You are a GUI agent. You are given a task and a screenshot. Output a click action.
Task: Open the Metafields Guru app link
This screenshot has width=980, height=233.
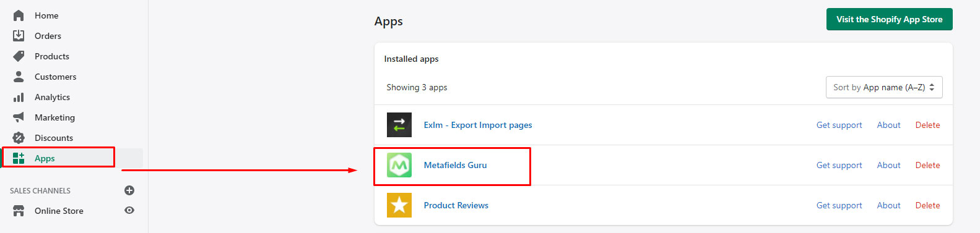(x=455, y=165)
